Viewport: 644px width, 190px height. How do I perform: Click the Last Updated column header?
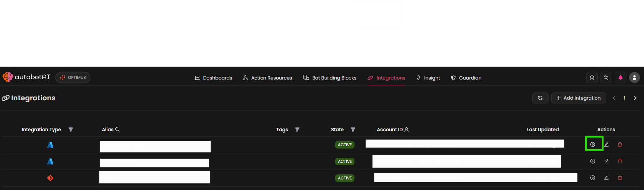pos(543,129)
